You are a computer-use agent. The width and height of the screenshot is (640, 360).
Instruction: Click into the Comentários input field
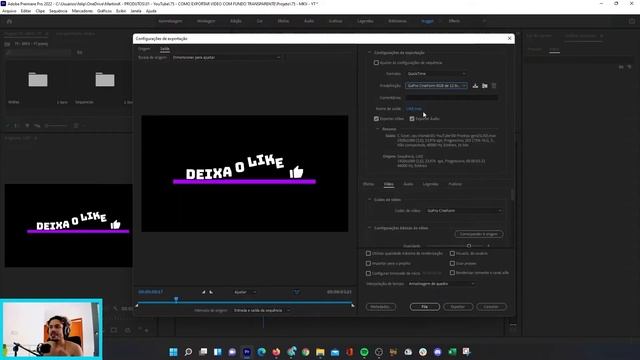tap(451, 98)
